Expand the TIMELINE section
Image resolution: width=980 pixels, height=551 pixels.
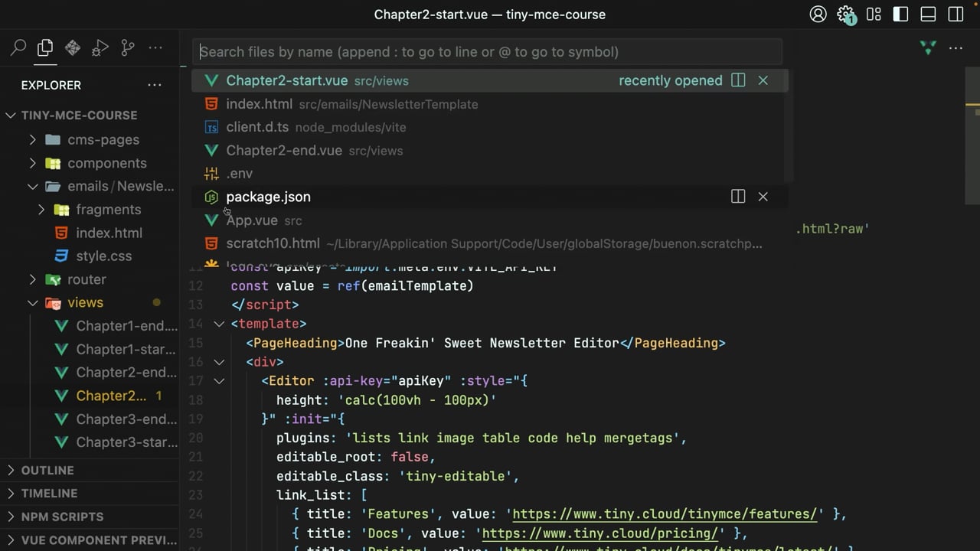point(90,494)
